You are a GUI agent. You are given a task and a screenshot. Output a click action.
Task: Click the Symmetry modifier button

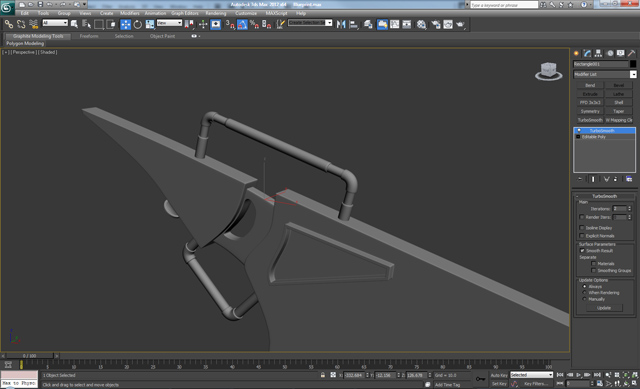pos(590,111)
